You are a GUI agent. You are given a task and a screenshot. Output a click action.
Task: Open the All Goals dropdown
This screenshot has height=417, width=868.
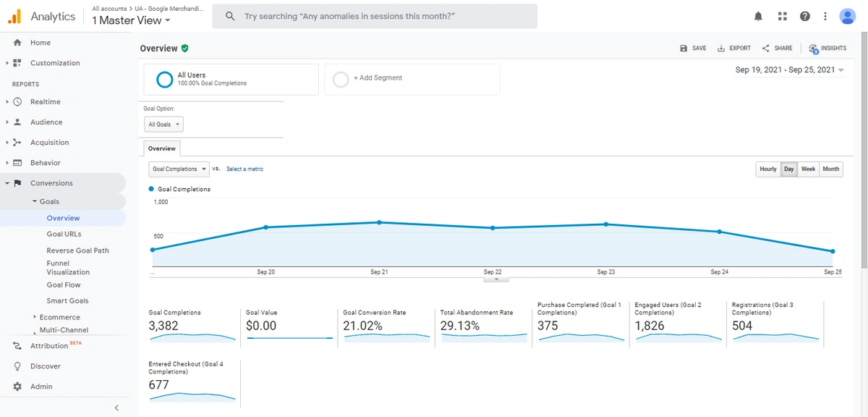[x=163, y=124]
